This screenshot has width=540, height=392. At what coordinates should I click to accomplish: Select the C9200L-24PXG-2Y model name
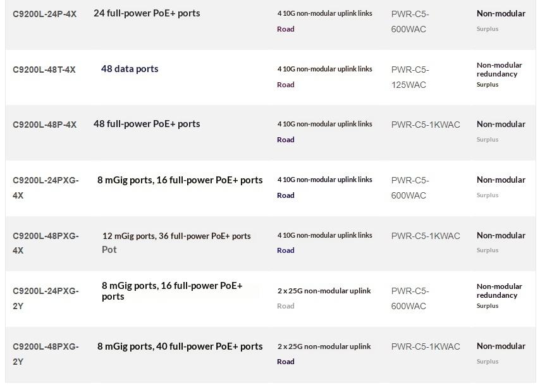(46, 298)
